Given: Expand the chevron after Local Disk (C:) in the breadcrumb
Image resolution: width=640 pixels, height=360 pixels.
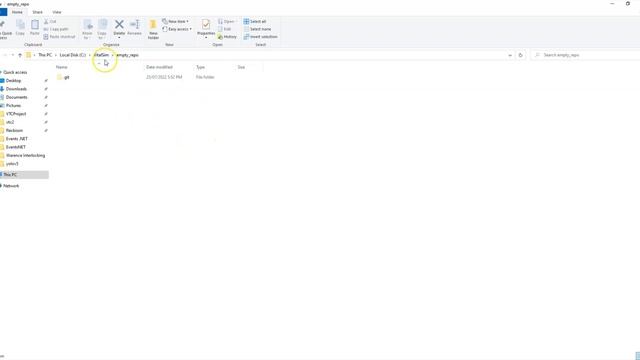Looking at the screenshot, I should point(90,55).
